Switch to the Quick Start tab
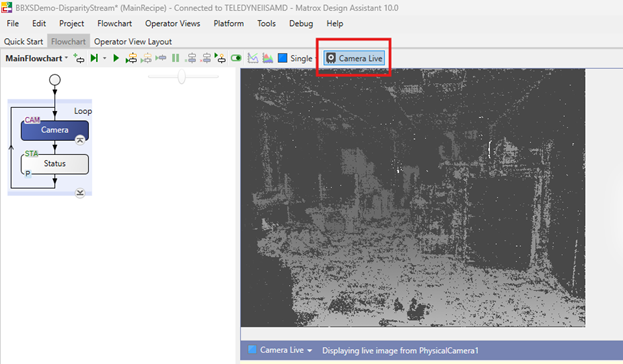 click(23, 41)
